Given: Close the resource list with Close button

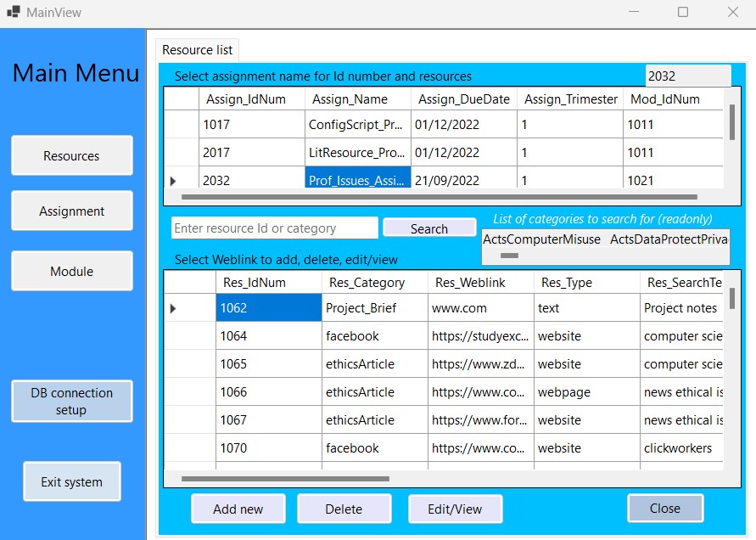Looking at the screenshot, I should coord(664,508).
